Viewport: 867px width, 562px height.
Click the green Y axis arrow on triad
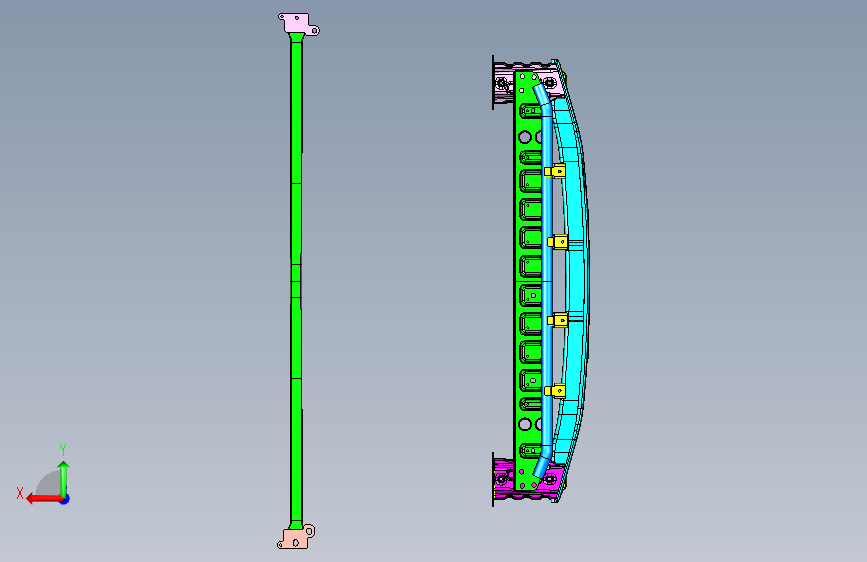pyautogui.click(x=64, y=478)
